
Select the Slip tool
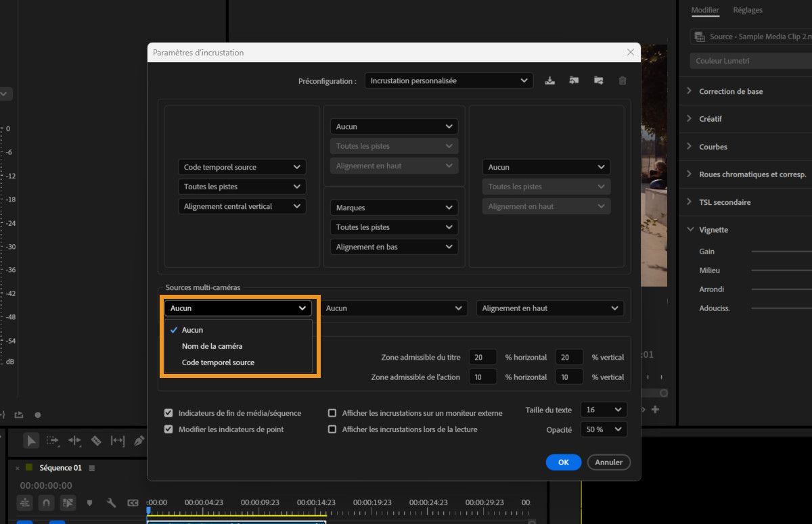pyautogui.click(x=118, y=441)
